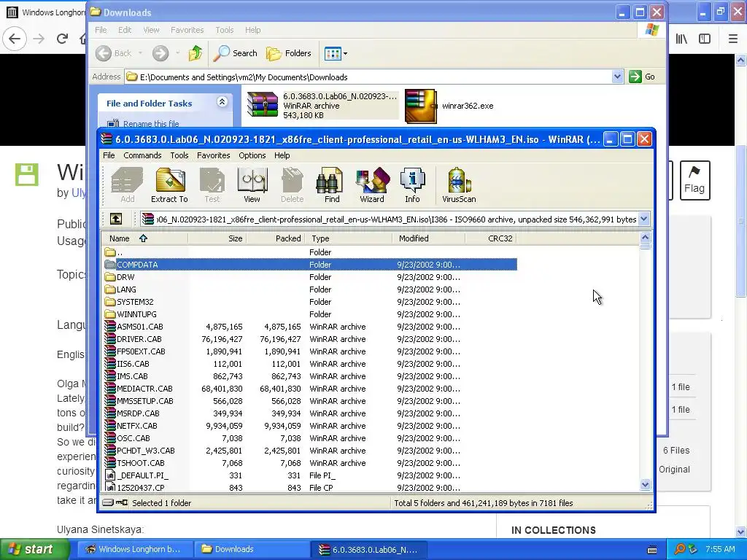
Task: Toggle the browser sidebar icon
Action: coord(705,39)
